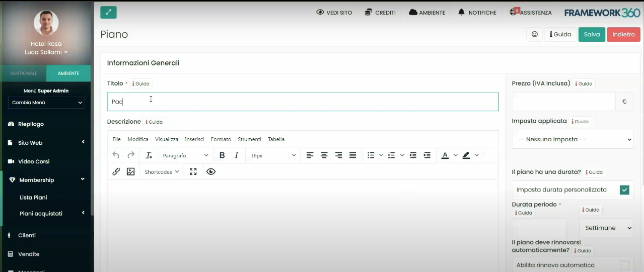
Task: Click the insert link icon
Action: [x=116, y=172]
